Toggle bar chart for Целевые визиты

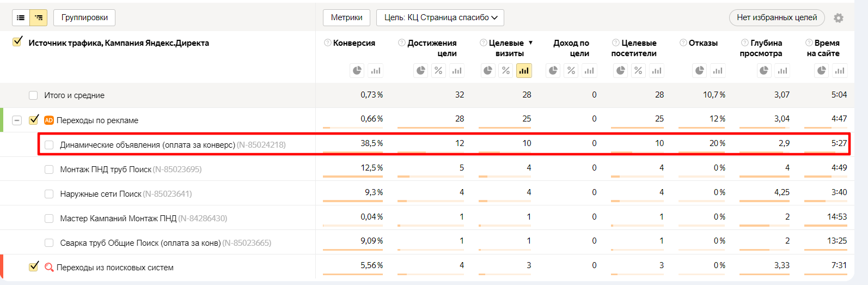tap(524, 70)
